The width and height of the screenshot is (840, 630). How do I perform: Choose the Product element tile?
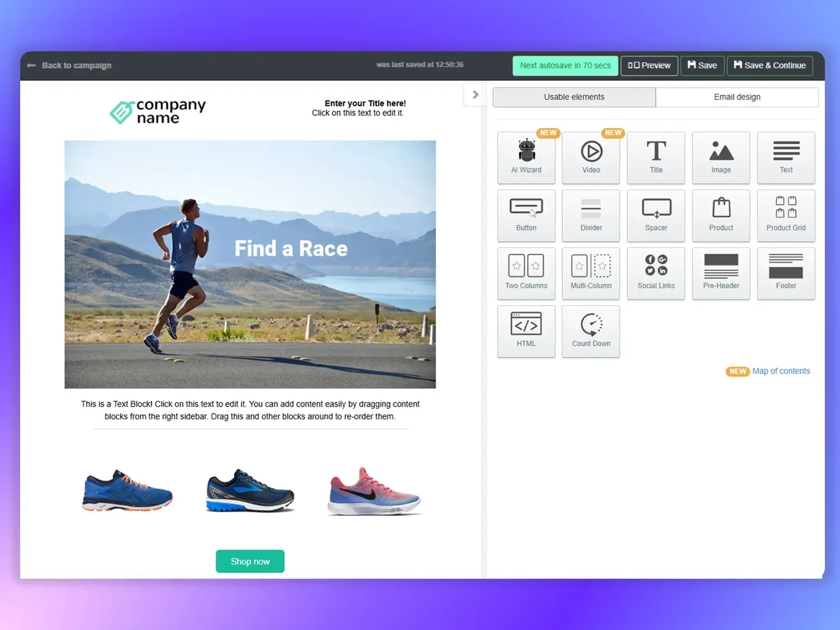[x=721, y=216]
